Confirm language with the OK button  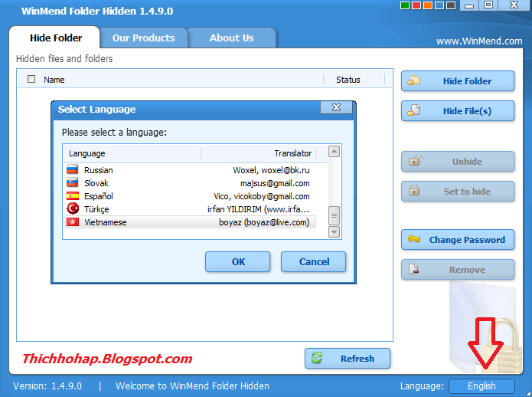click(x=238, y=261)
